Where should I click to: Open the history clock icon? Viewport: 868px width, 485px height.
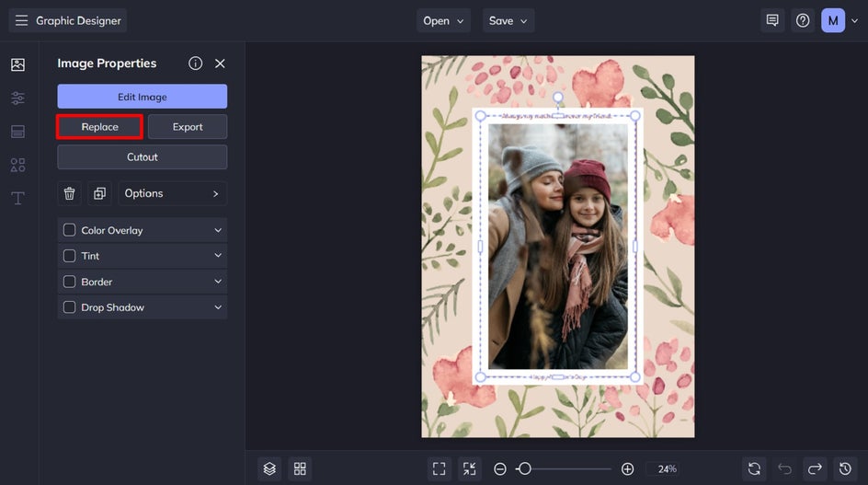point(844,468)
